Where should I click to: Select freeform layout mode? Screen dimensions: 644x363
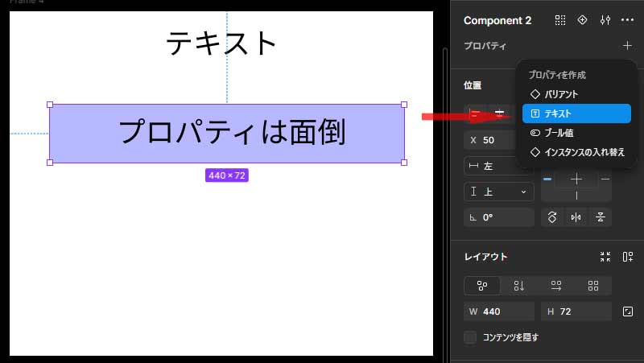tap(482, 286)
